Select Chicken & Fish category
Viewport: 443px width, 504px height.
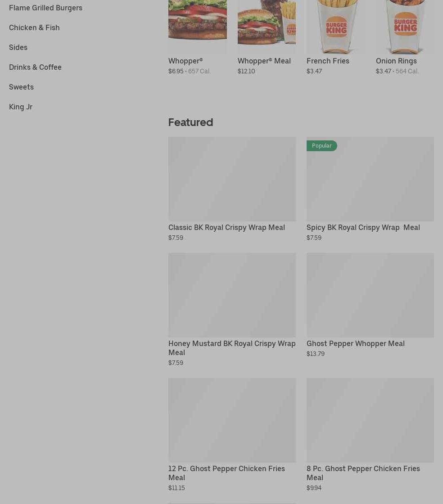click(34, 27)
